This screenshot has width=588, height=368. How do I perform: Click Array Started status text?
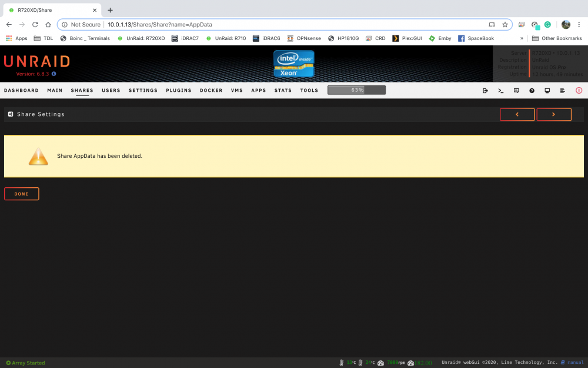[28, 363]
